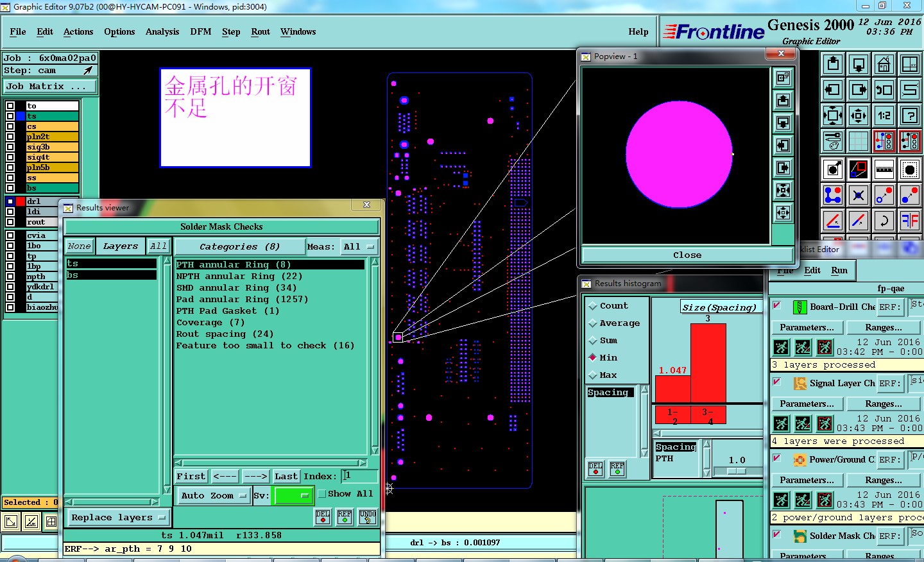Click the zoom-in arrows icon in Popview window
The width and height of the screenshot is (924, 562).
(x=783, y=190)
